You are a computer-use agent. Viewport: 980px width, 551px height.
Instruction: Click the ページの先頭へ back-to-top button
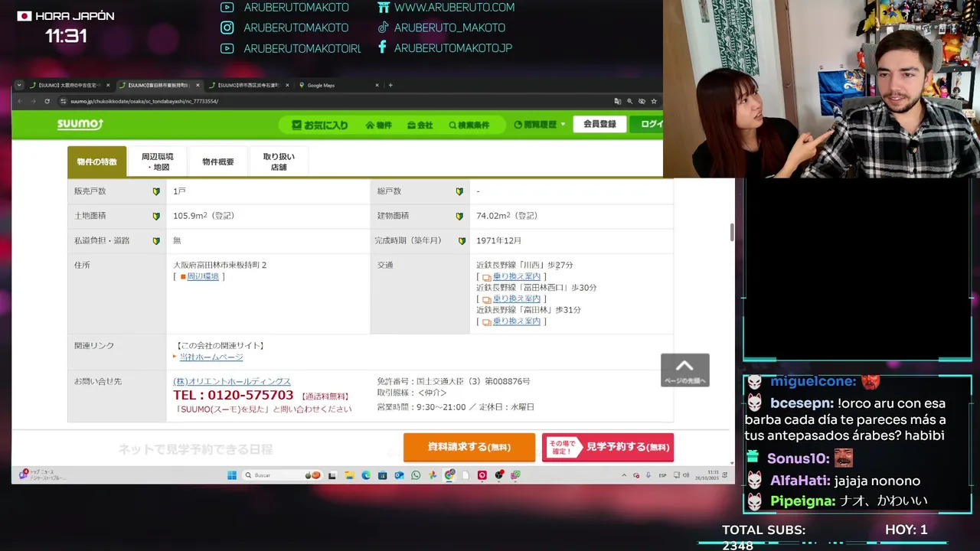point(685,370)
